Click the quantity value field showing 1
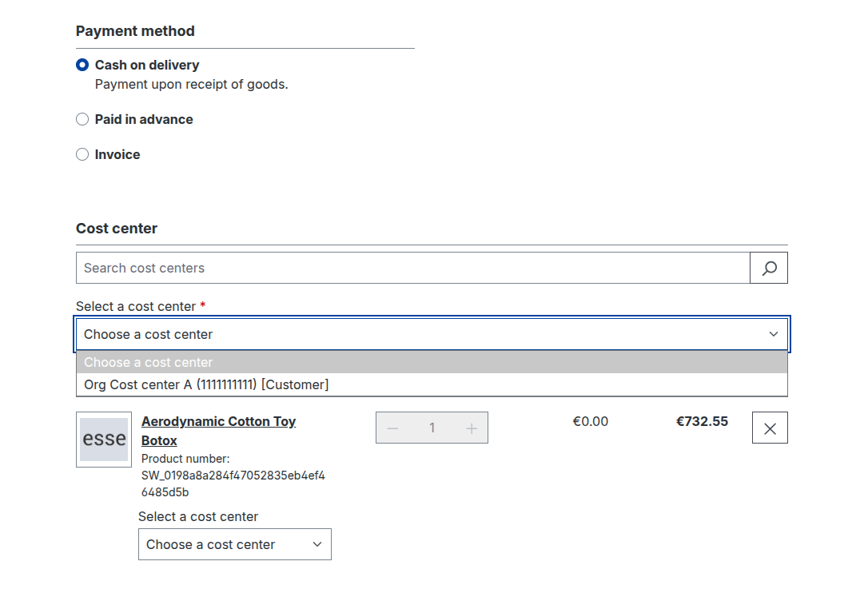Image resolution: width=868 pixels, height=593 pixels. (x=432, y=428)
